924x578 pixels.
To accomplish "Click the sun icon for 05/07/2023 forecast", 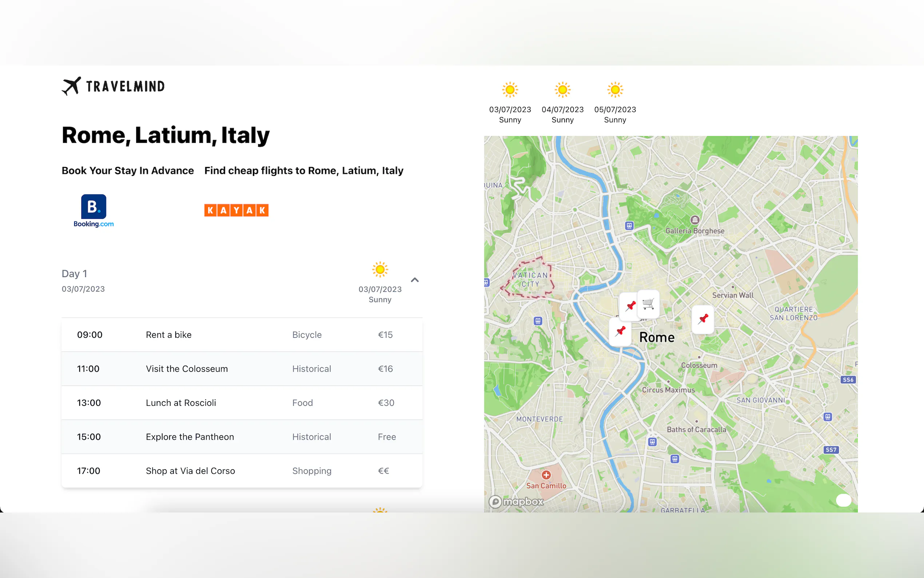I will [614, 90].
